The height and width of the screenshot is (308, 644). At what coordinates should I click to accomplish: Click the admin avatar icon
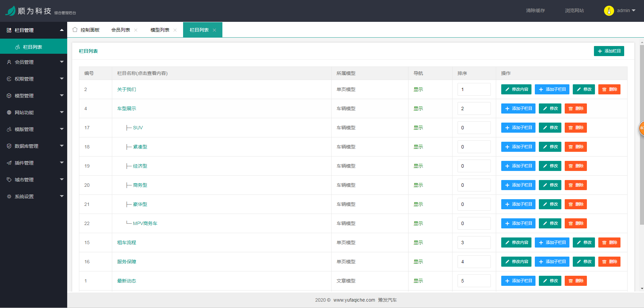609,11
